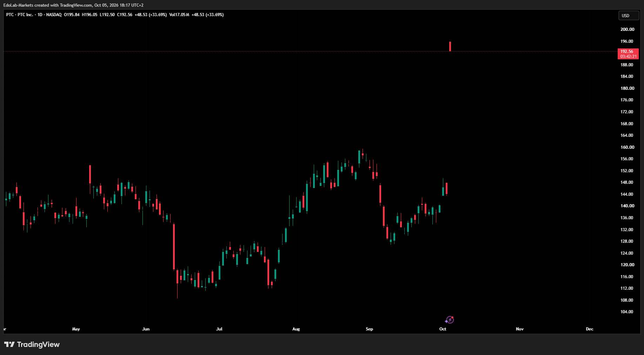
Task: Click the Aug label on time axis
Action: (296, 329)
